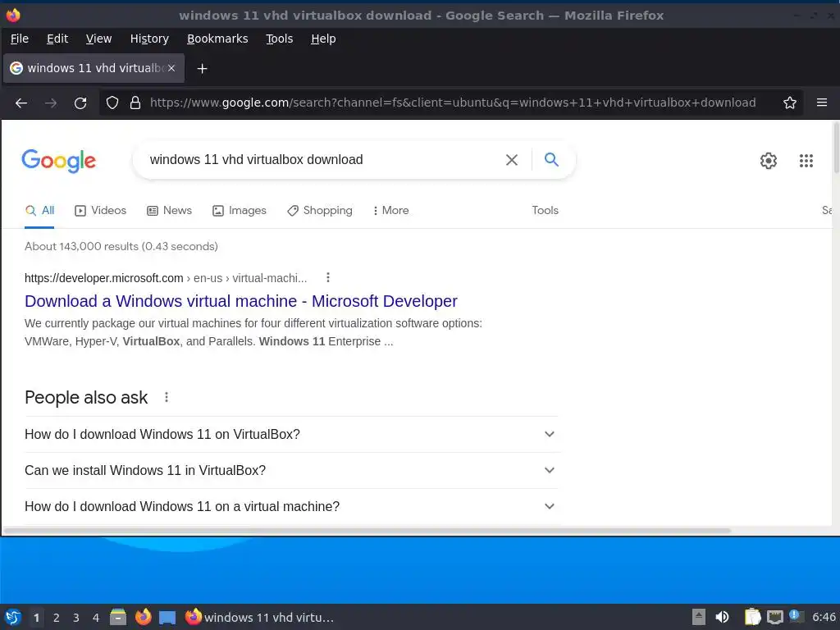View site security padlock info
840x630 pixels.
135,103
